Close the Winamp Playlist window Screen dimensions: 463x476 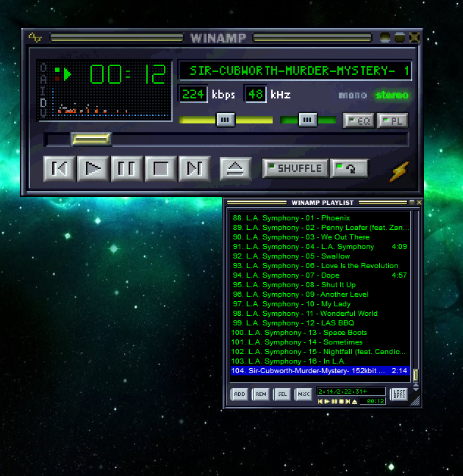(x=419, y=202)
